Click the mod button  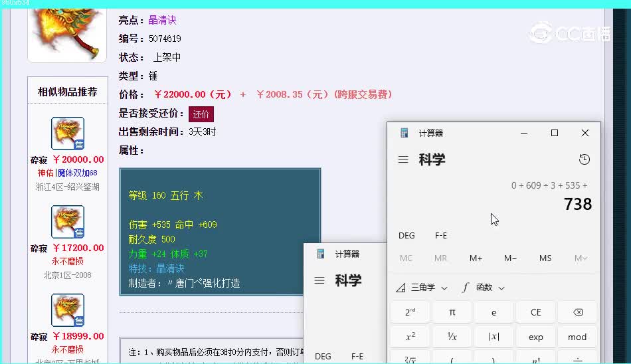click(577, 337)
